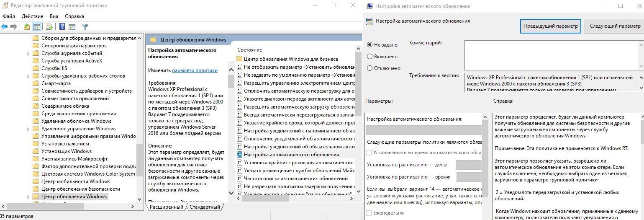This screenshot has width=644, height=220.
Task: Click the Up one level folder icon
Action: pyautogui.click(x=27, y=27)
